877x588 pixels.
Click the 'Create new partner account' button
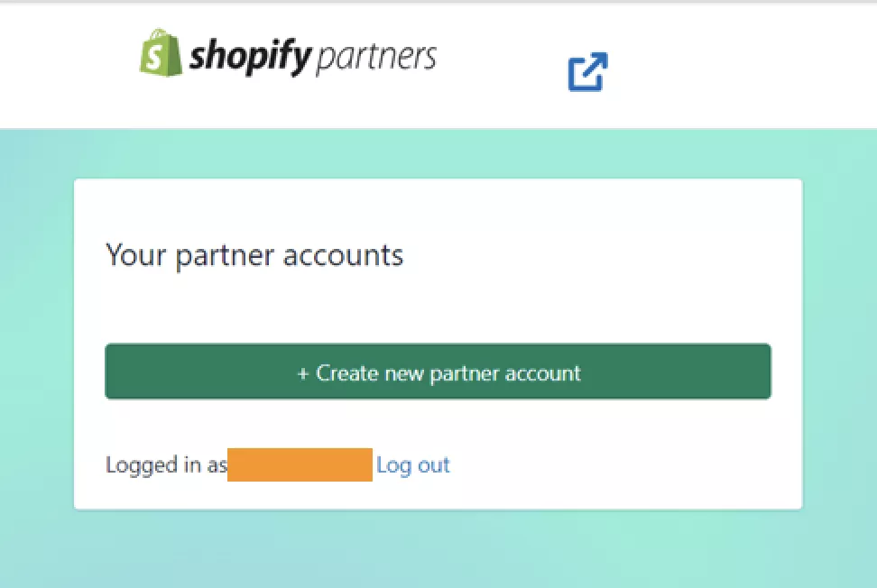coord(438,372)
